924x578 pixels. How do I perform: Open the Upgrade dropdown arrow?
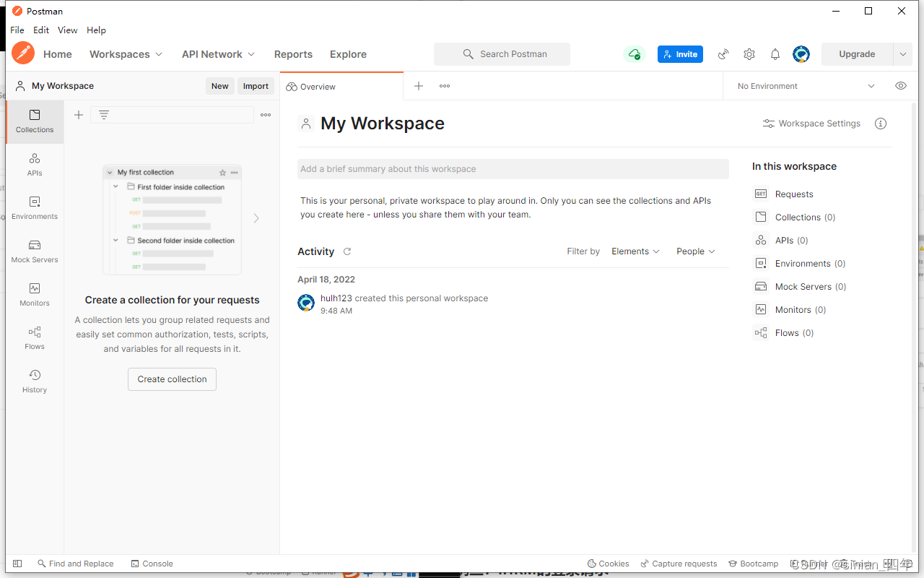(902, 54)
